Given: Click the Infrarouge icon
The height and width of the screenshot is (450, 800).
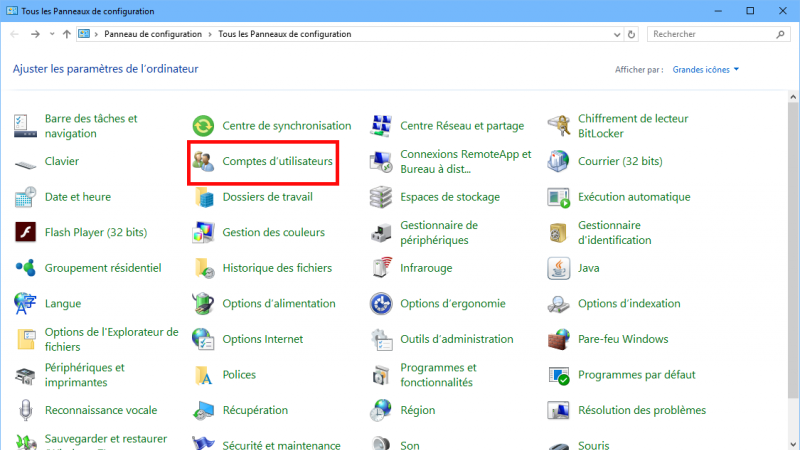Looking at the screenshot, I should [x=381, y=268].
